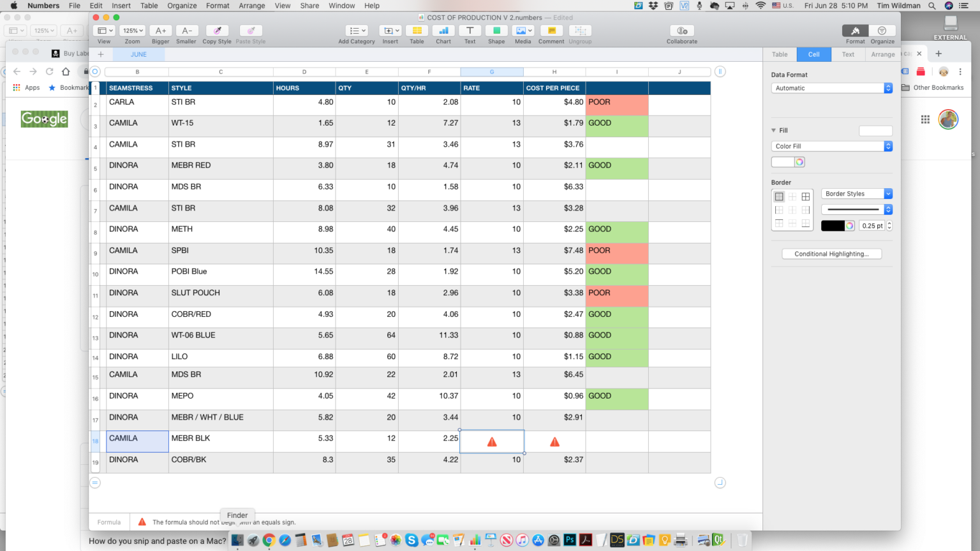
Task: Add a comment with Comment icon
Action: 551,31
